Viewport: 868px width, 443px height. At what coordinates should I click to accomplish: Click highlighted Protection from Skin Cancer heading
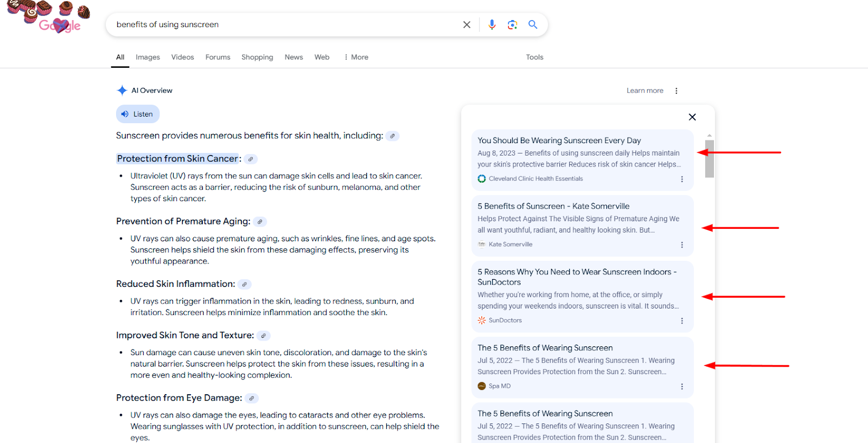point(177,158)
